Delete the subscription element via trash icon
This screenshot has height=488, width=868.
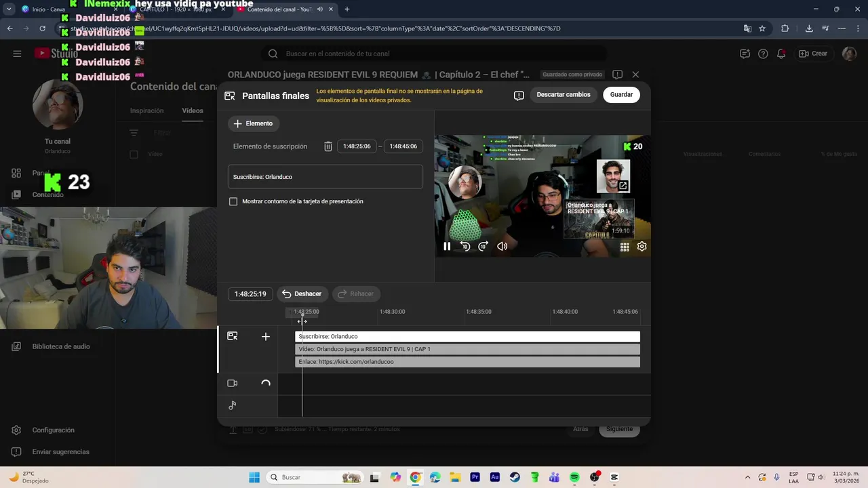tap(328, 146)
